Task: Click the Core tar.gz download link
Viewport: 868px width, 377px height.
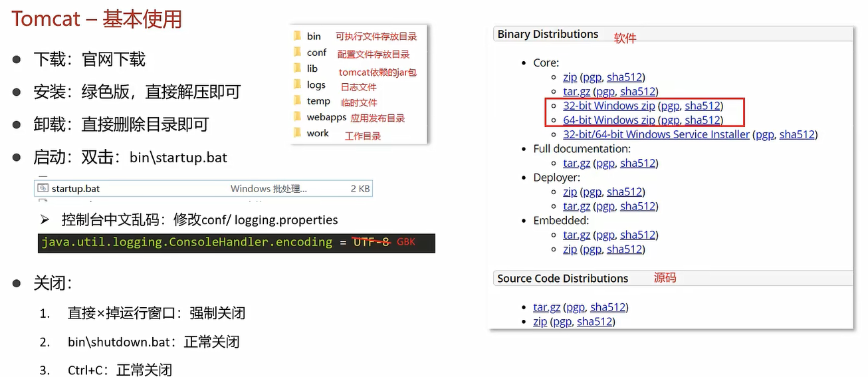Action: click(576, 92)
